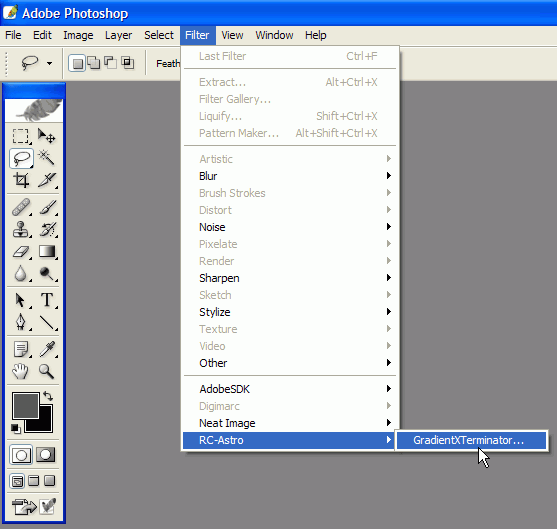Select the Lasso tool in toolbox

tap(21, 158)
